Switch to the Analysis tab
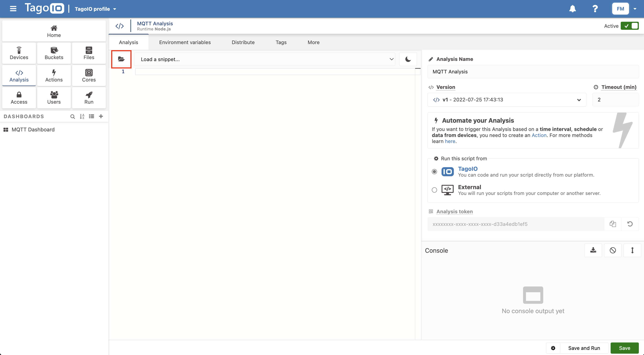This screenshot has height=355, width=644. point(128,42)
